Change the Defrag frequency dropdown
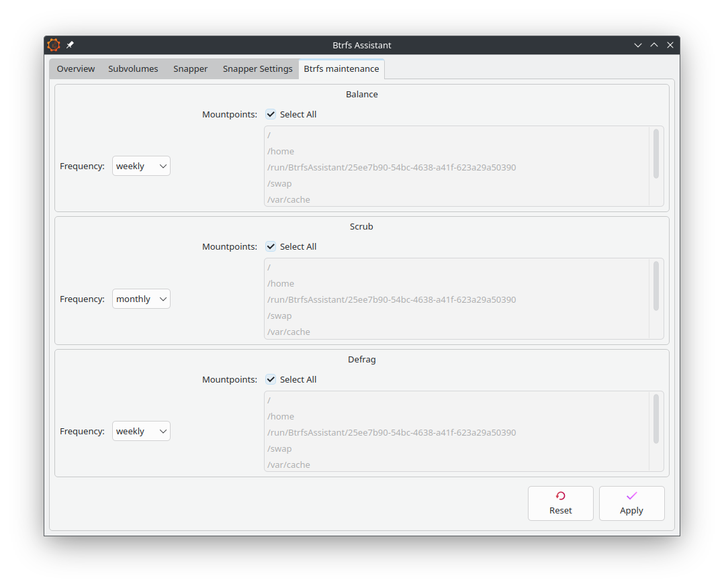 point(141,431)
